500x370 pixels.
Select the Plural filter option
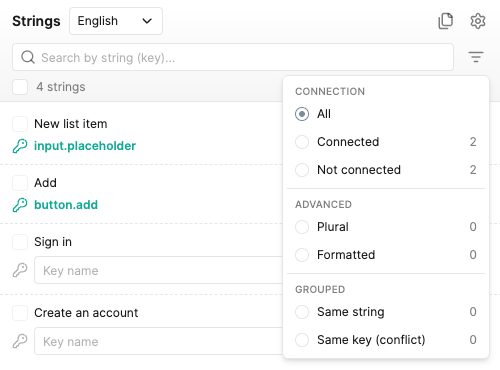point(302,227)
